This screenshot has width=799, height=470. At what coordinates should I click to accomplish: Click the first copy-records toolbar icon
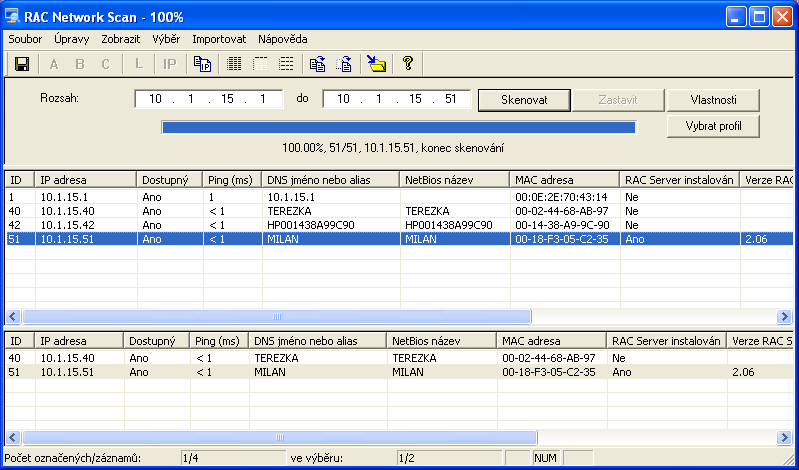(317, 64)
